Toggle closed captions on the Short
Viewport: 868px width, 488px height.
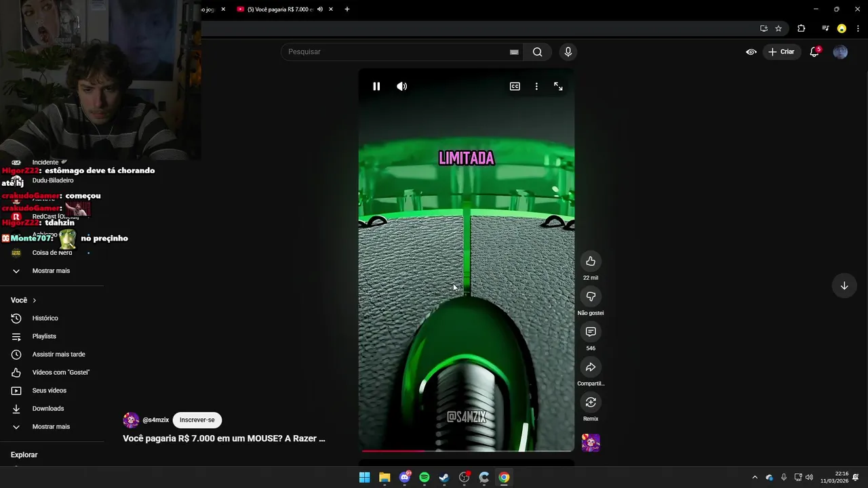(x=515, y=86)
